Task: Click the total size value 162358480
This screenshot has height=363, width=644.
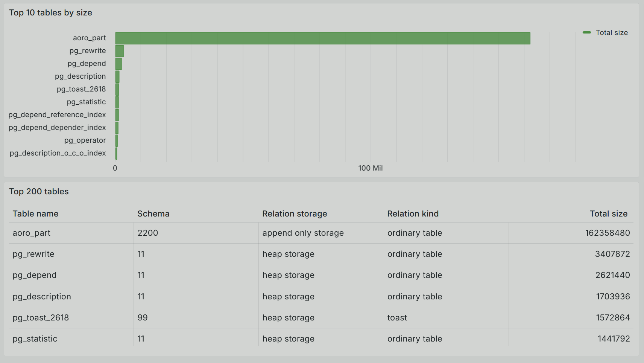Action: [607, 233]
